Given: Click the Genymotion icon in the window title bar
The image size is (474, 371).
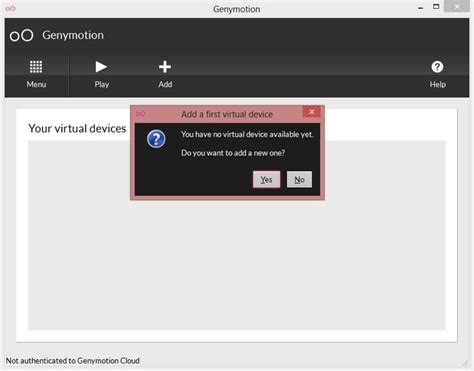Looking at the screenshot, I should (x=10, y=8).
